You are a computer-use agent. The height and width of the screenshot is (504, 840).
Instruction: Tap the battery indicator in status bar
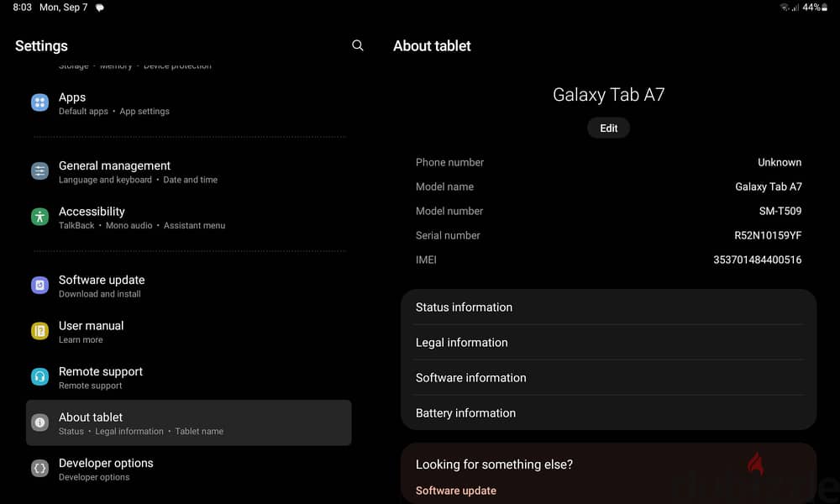click(x=825, y=8)
